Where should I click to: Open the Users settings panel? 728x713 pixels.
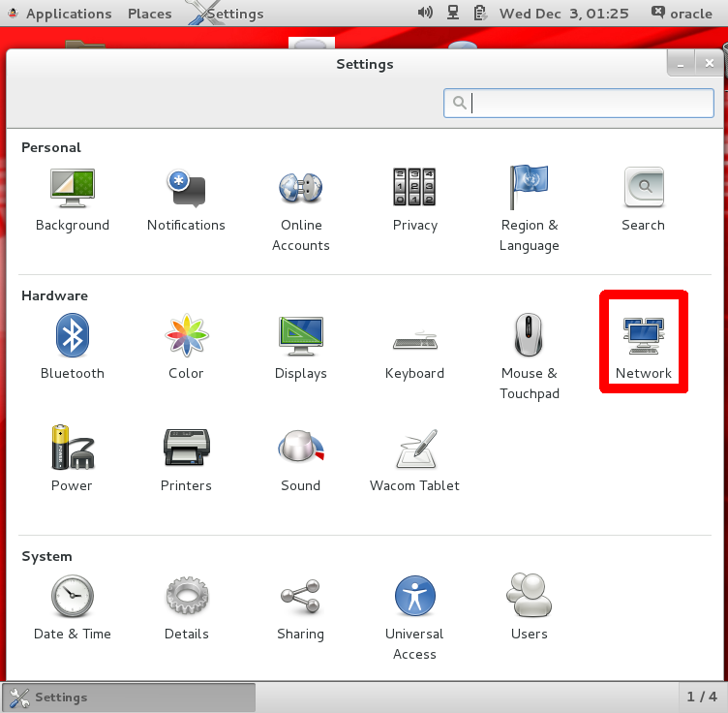tap(530, 608)
